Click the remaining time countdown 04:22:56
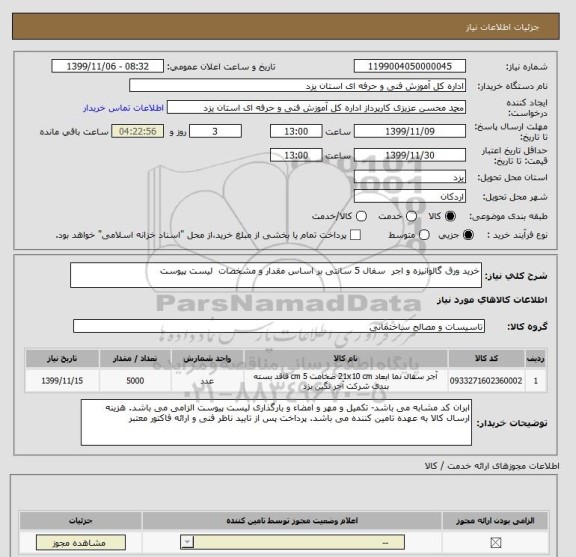 (137, 132)
